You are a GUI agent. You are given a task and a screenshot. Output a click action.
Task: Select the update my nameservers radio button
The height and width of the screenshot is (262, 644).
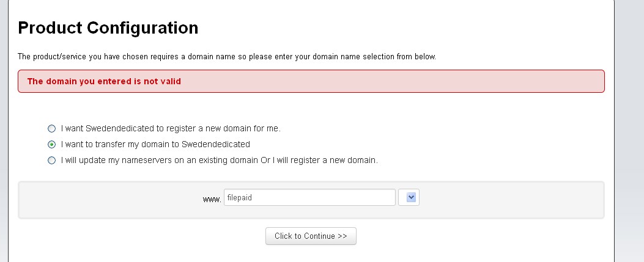51,161
